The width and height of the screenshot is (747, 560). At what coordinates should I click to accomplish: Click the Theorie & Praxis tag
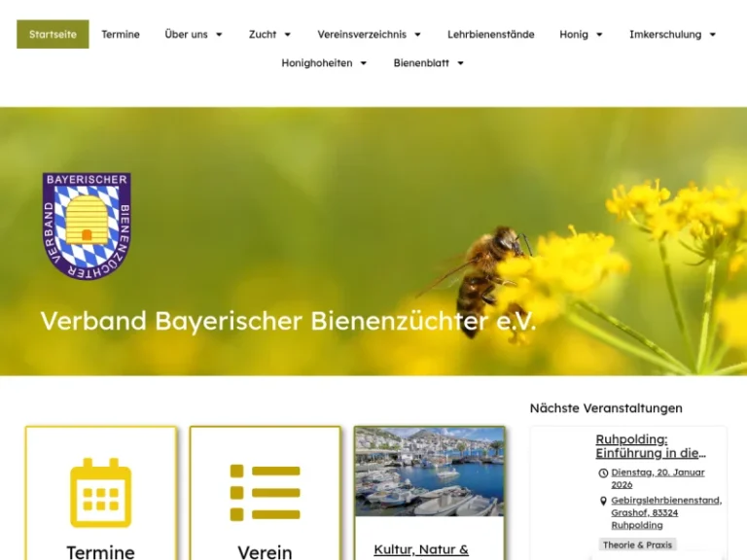coord(637,544)
